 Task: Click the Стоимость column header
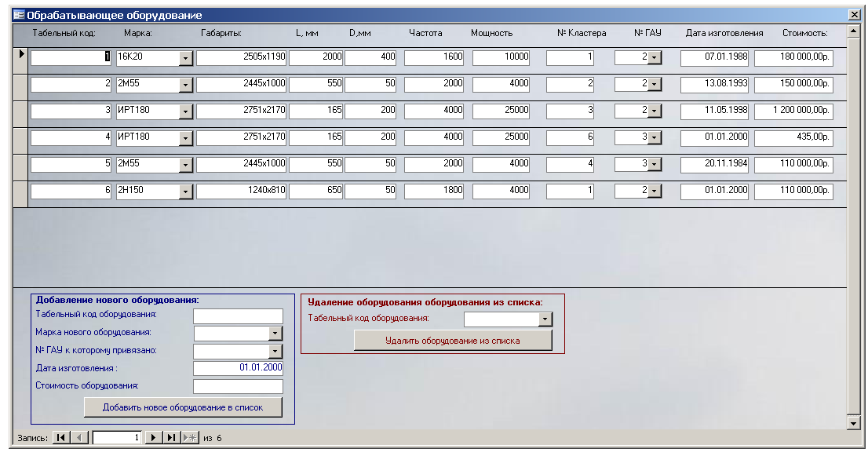805,33
